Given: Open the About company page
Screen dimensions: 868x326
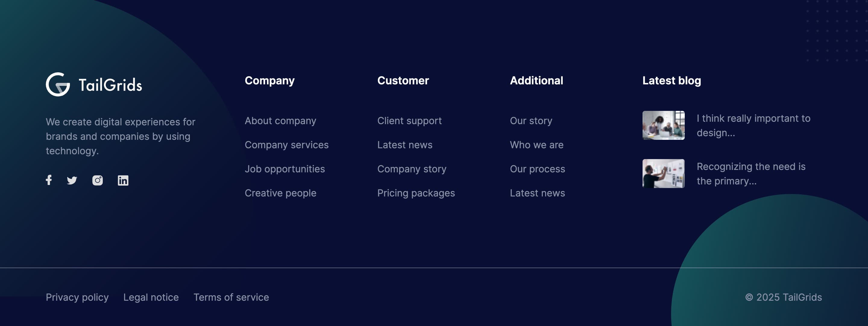Looking at the screenshot, I should point(280,120).
